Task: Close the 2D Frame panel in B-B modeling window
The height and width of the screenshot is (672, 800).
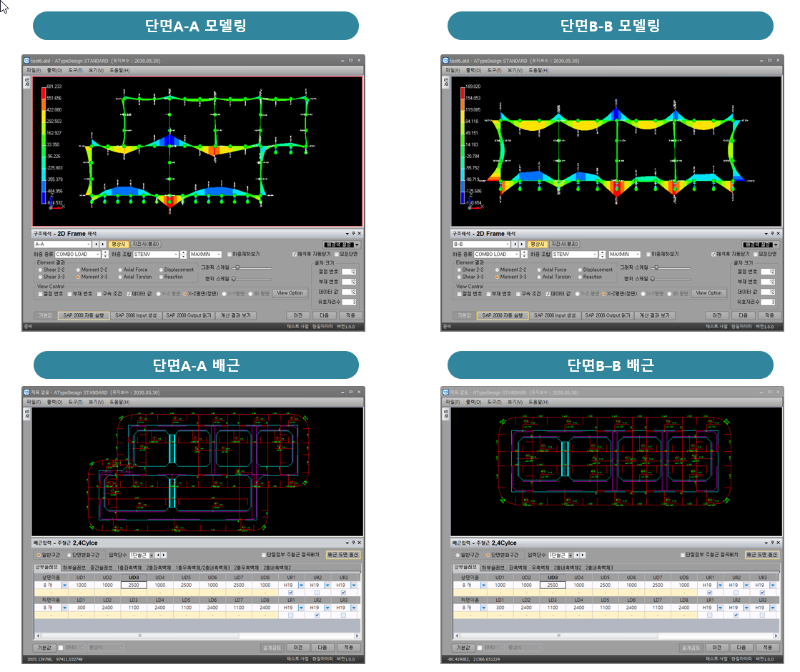Action: (778, 234)
